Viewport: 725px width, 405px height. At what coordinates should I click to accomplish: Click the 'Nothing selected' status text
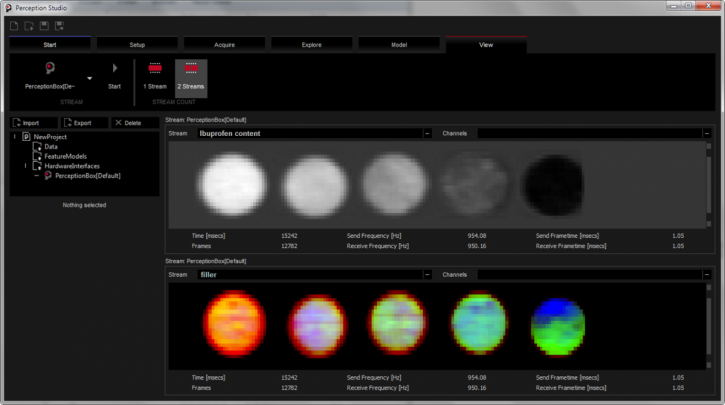(84, 205)
